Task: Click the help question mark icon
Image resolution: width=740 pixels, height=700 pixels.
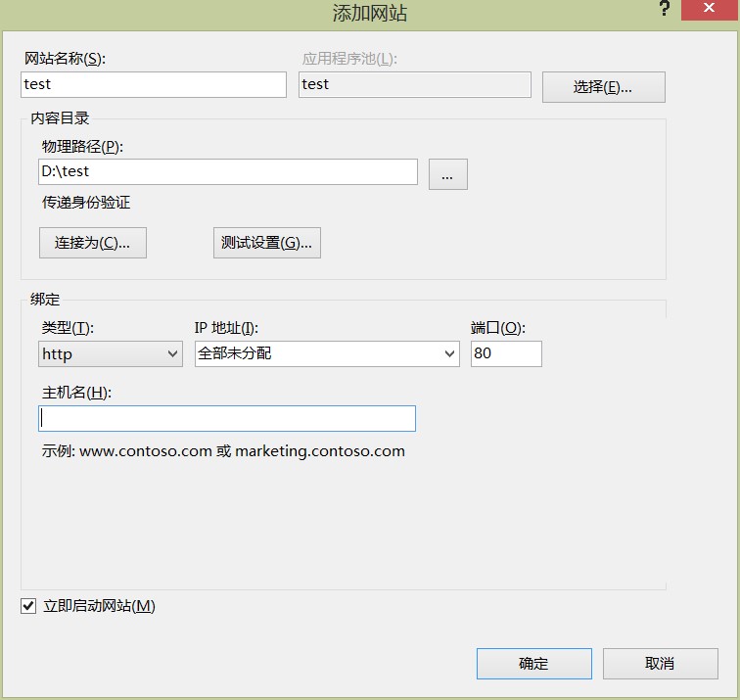Action: pos(665,9)
